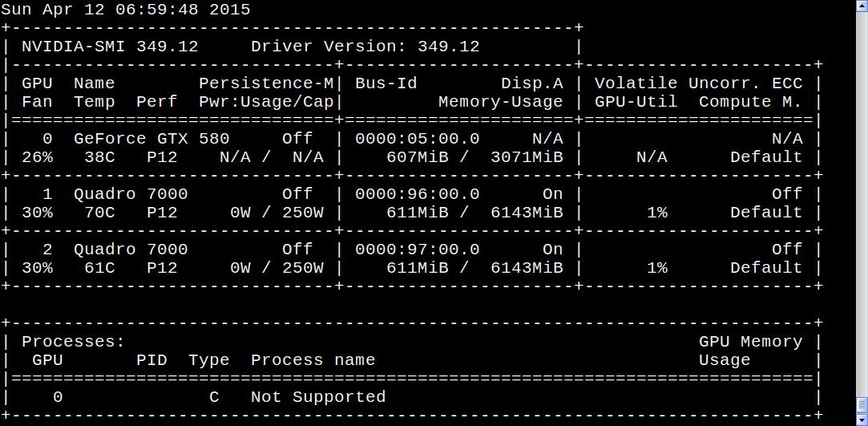Click the Bus-Id 0000:96:00.0 value
868x426 pixels.
coord(417,194)
